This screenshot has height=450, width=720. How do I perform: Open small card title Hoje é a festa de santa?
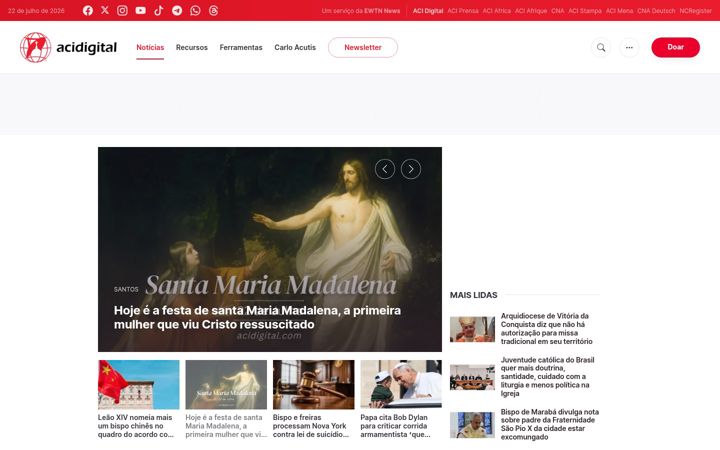point(226,426)
